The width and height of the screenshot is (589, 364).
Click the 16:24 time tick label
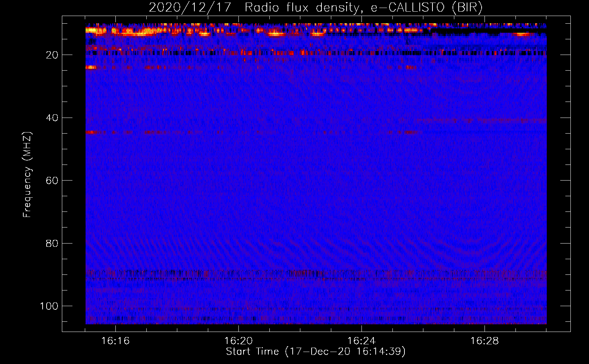[361, 341]
